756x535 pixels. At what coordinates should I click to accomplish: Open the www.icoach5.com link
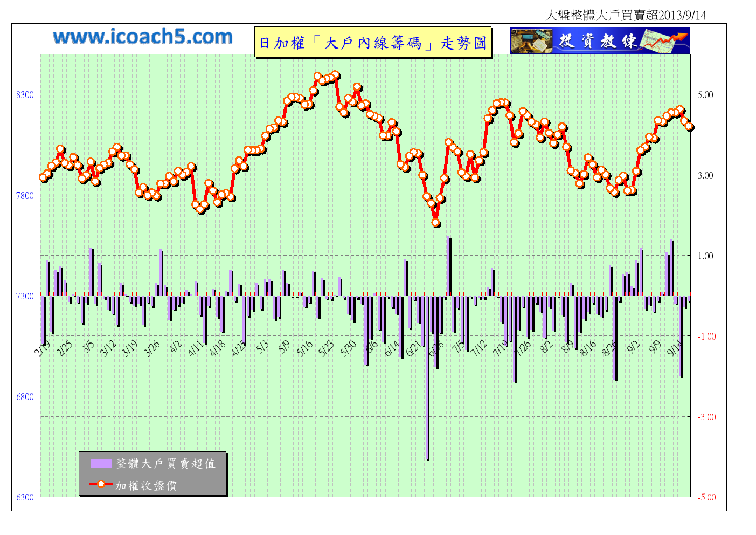point(143,37)
